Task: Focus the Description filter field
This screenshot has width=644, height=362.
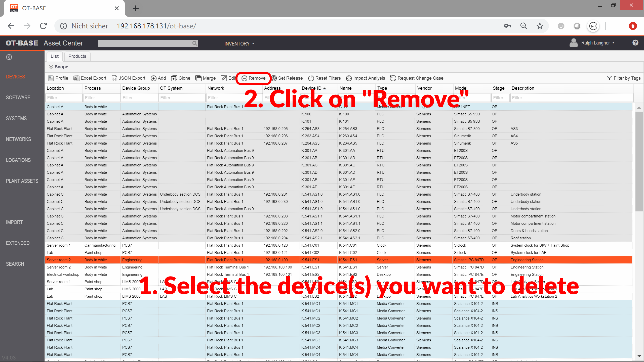Action: click(x=572, y=98)
